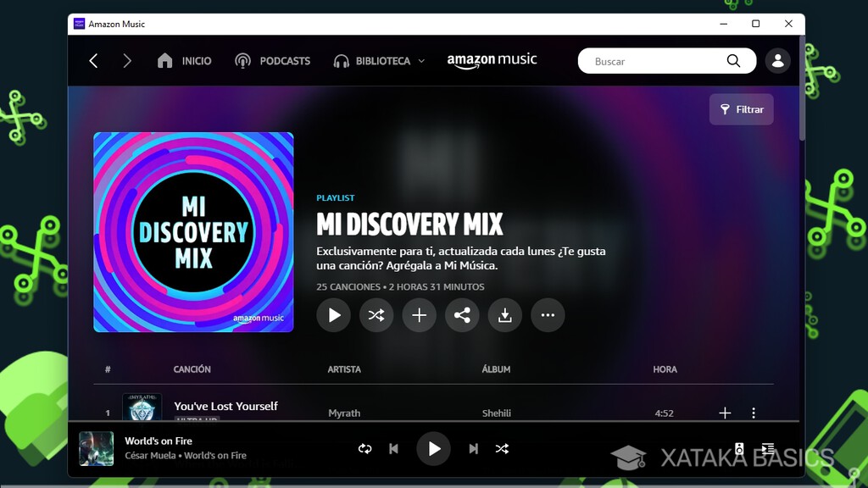Screen dimensions: 868x488
Task: Open the user account profile
Action: pyautogui.click(x=777, y=61)
